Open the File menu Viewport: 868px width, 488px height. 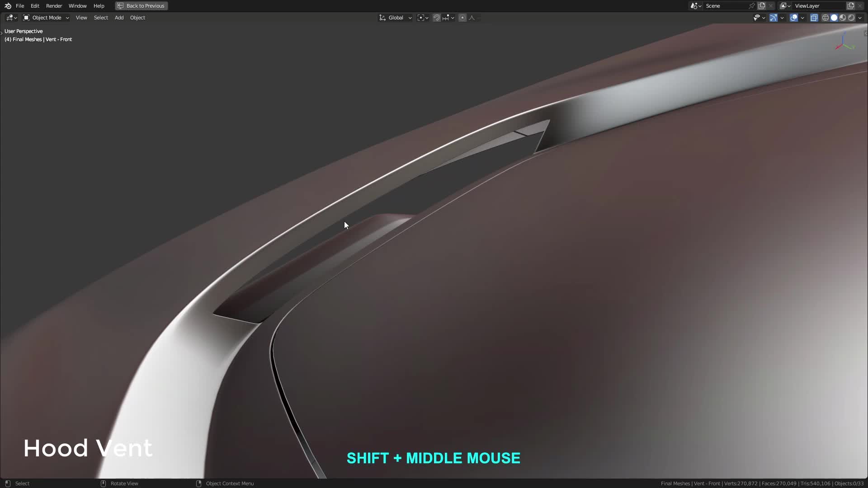tap(20, 6)
